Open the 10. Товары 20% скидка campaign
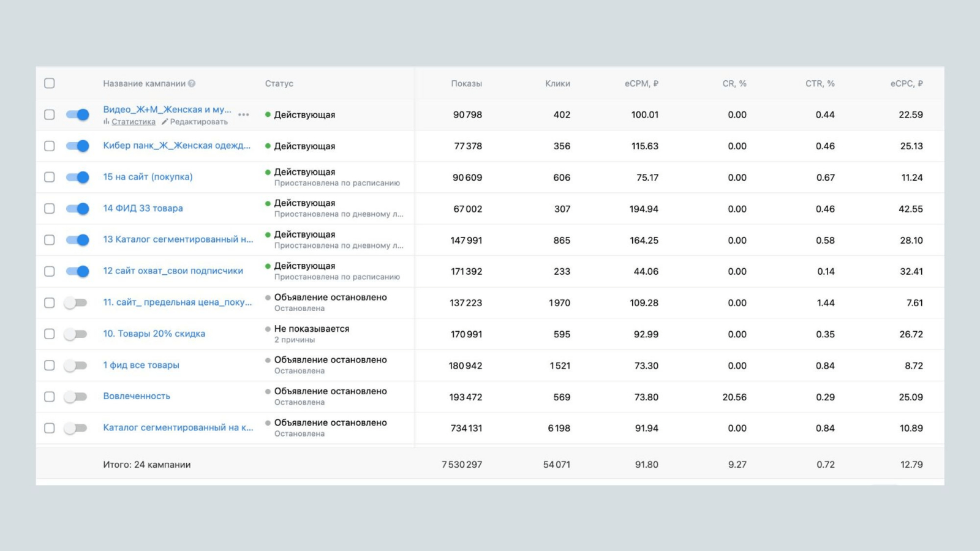The image size is (980, 551). pos(154,334)
